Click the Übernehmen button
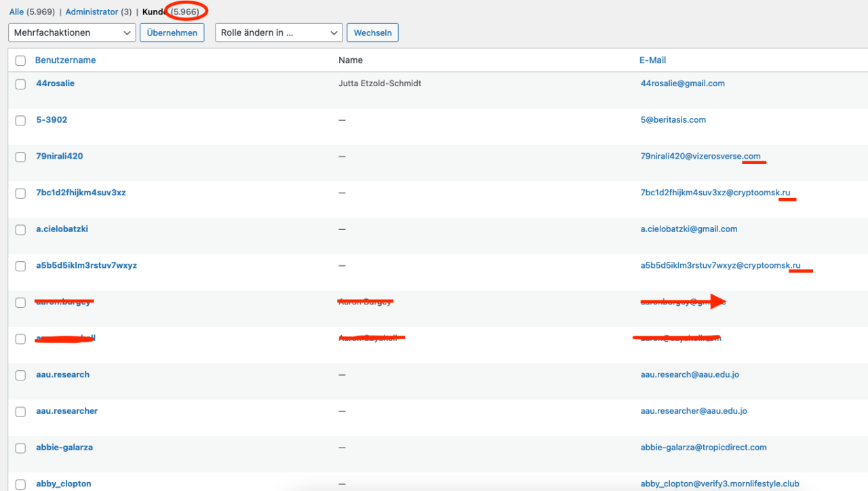This screenshot has height=491, width=868. [172, 32]
